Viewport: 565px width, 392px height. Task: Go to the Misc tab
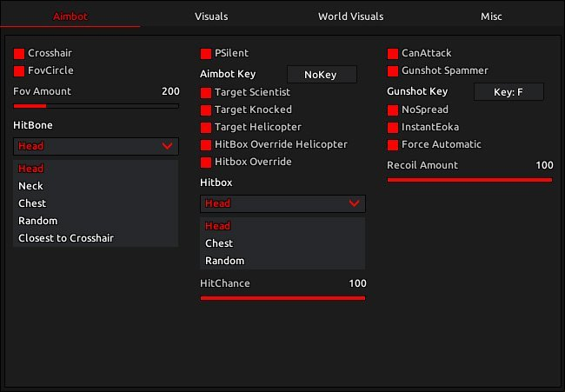491,16
